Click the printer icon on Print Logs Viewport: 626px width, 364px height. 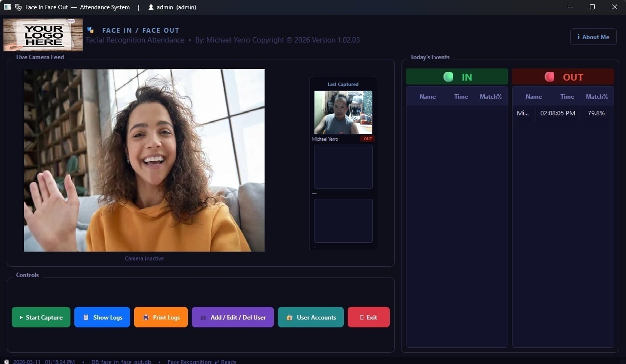pyautogui.click(x=146, y=318)
